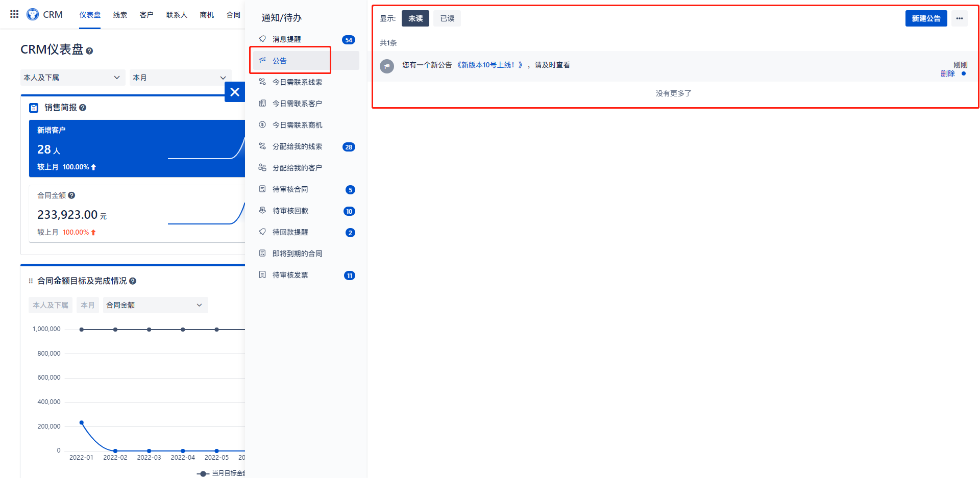
Task: Click 删除 on the announcement row
Action: (947, 73)
